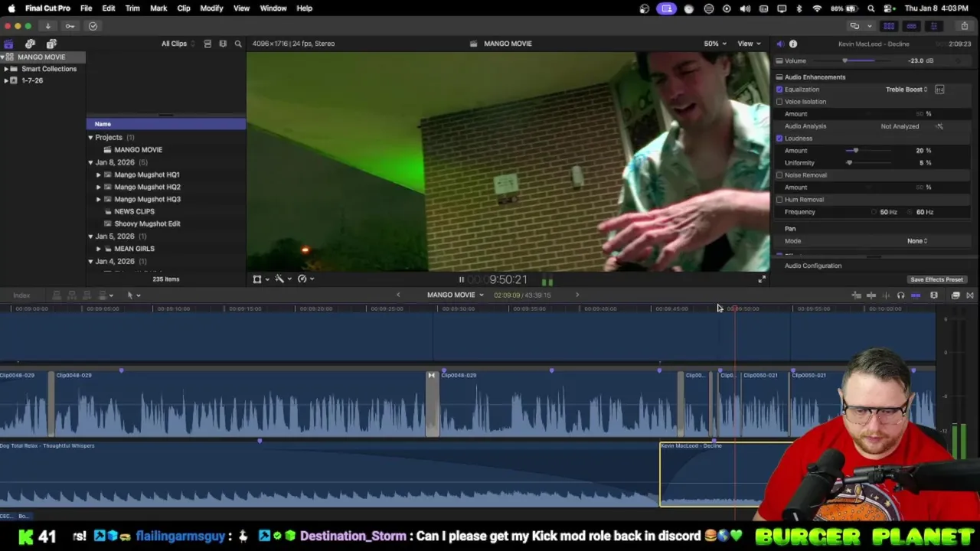This screenshot has height=551, width=980.
Task: Open the Pan Mode None dropdown
Action: (917, 241)
